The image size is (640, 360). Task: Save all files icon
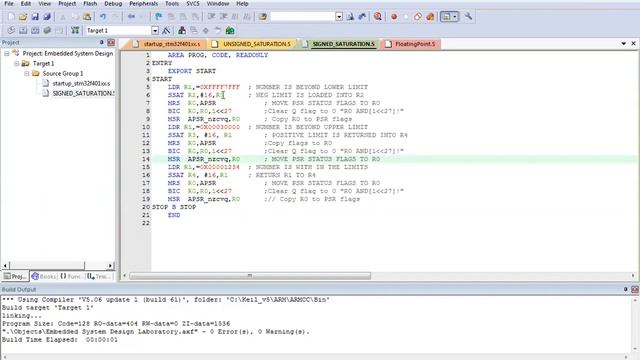(47, 17)
